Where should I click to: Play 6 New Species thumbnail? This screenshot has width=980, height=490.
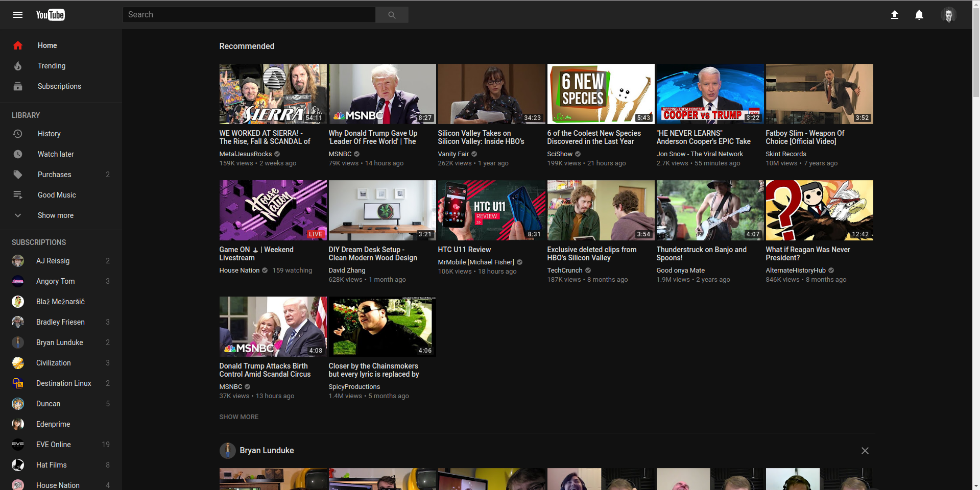601,94
